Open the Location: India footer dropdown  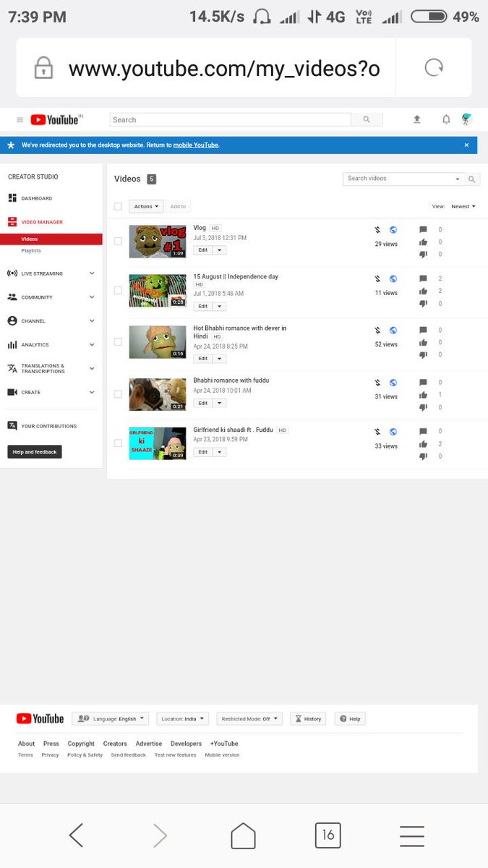click(182, 719)
